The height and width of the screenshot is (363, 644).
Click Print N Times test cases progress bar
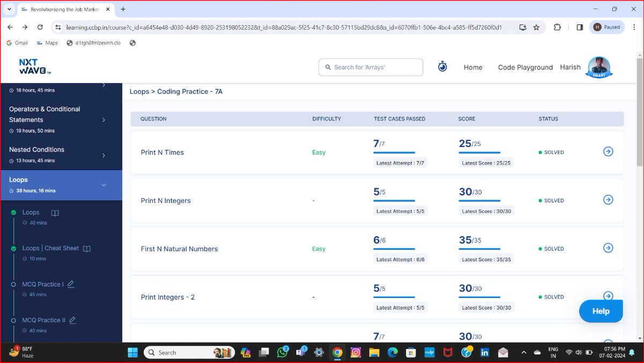coord(394,153)
